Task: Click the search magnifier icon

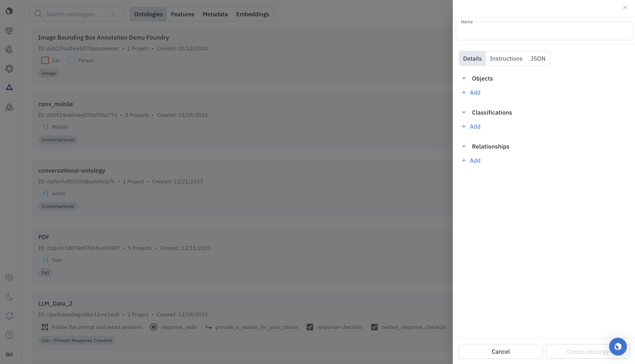Action: coord(38,14)
